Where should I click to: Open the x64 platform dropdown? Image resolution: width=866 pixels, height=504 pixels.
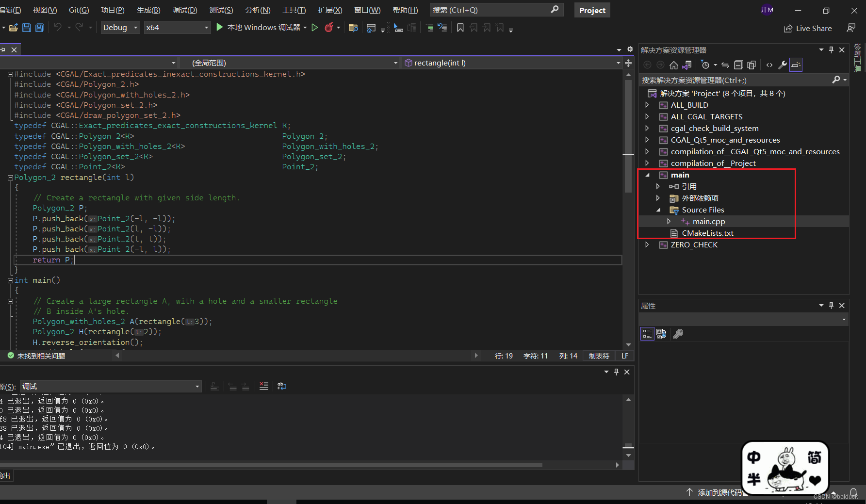[177, 28]
